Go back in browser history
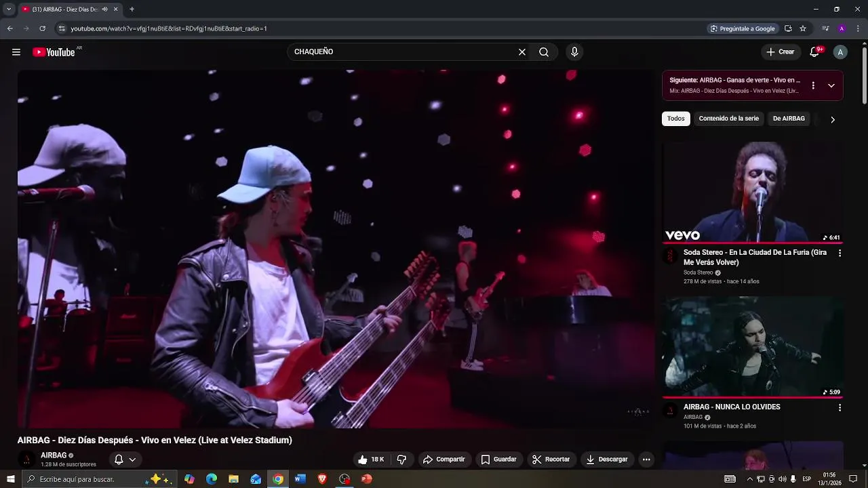 9,28
